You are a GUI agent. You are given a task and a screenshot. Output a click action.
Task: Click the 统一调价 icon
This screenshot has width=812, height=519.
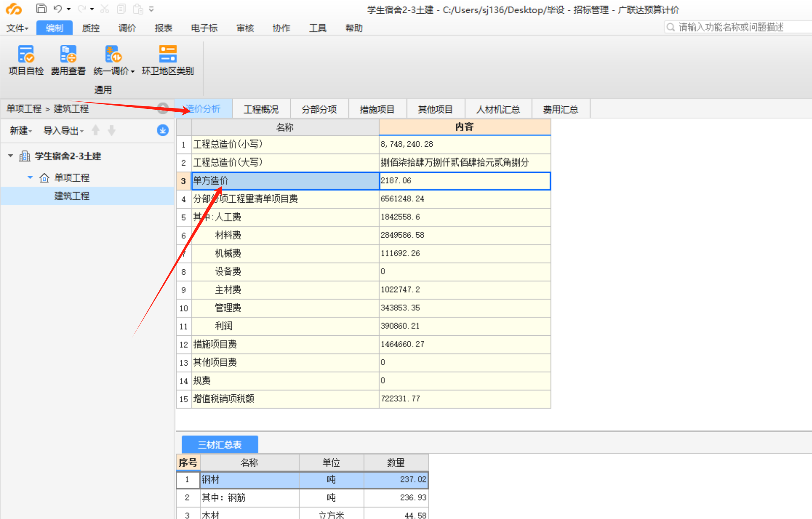point(113,54)
